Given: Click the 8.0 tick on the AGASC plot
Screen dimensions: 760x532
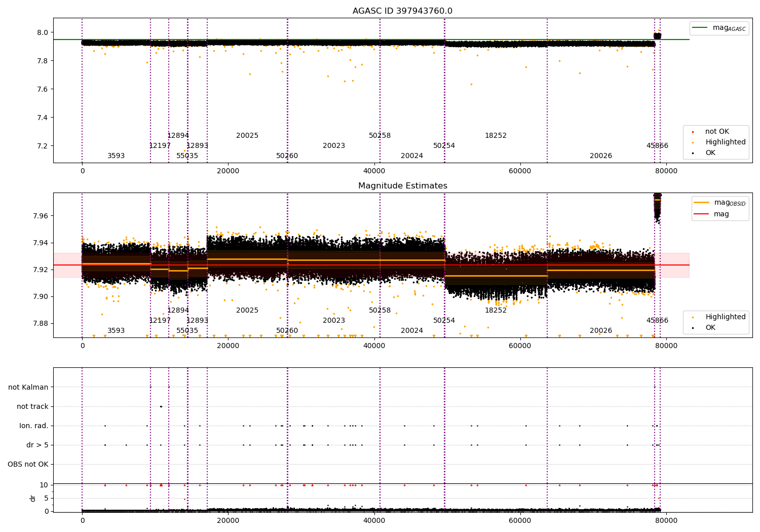Looking at the screenshot, I should 43,32.
